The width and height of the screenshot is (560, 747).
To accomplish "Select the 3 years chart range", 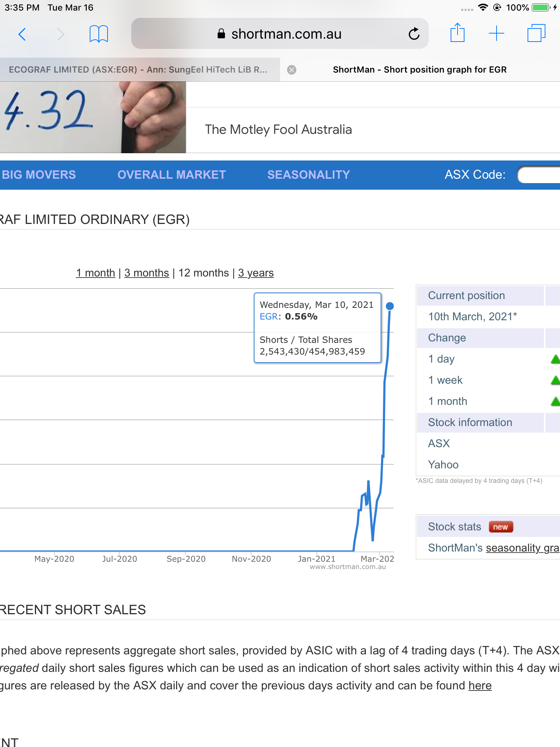I will [x=256, y=273].
